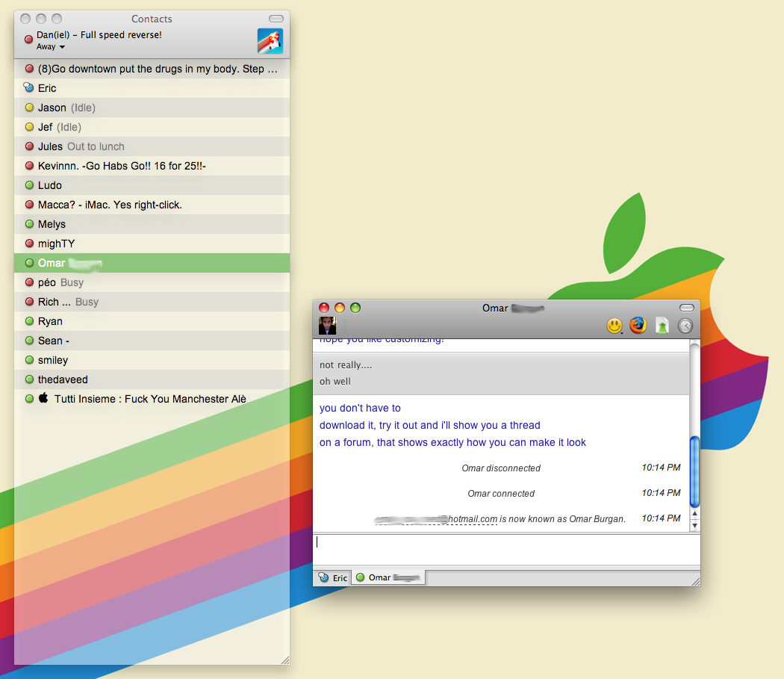
Task: Select contact Jules Out to lunch
Action: coord(152,146)
